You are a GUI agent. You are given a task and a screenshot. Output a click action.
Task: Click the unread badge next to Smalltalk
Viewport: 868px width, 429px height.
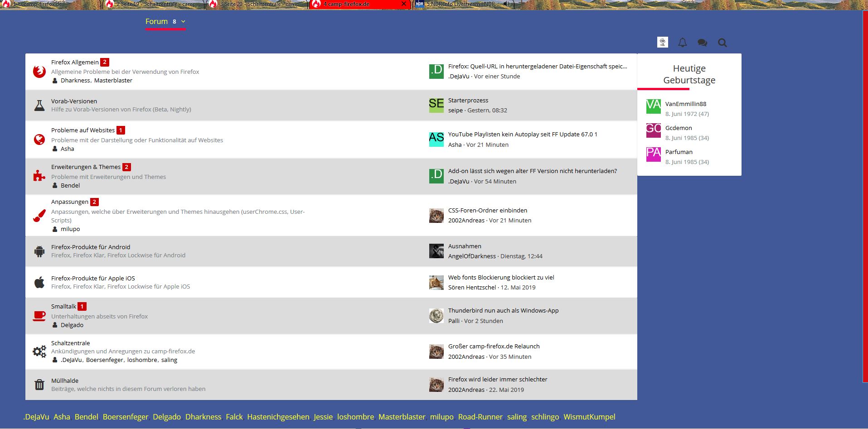82,306
